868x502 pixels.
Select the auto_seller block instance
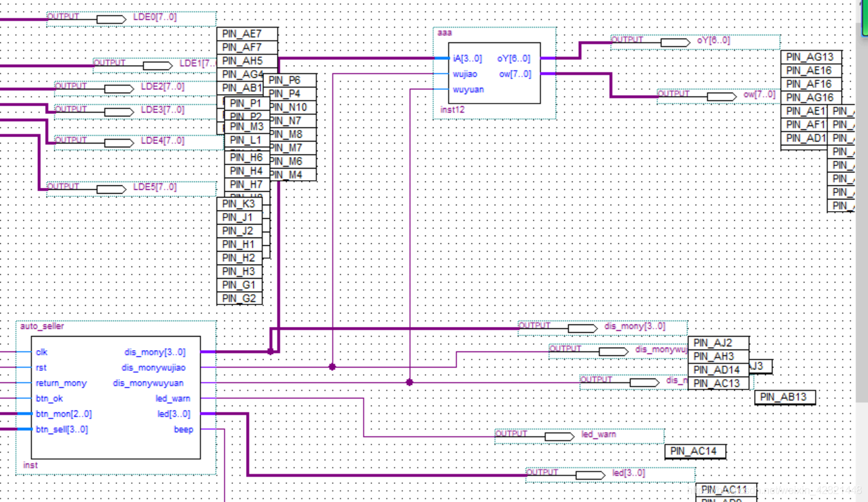[x=115, y=398]
